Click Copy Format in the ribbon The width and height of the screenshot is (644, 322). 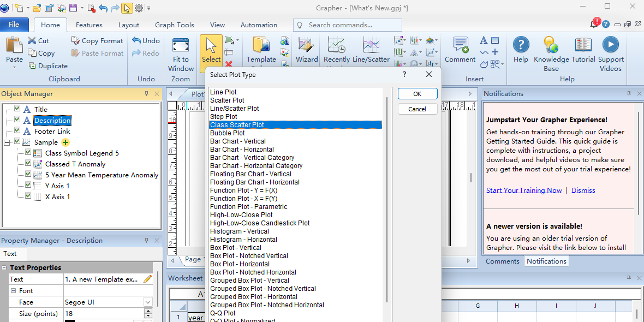click(97, 41)
